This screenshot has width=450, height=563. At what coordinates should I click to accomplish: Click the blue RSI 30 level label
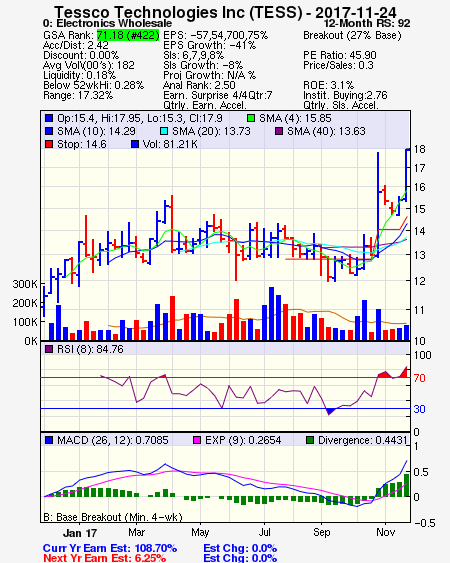[x=419, y=409]
